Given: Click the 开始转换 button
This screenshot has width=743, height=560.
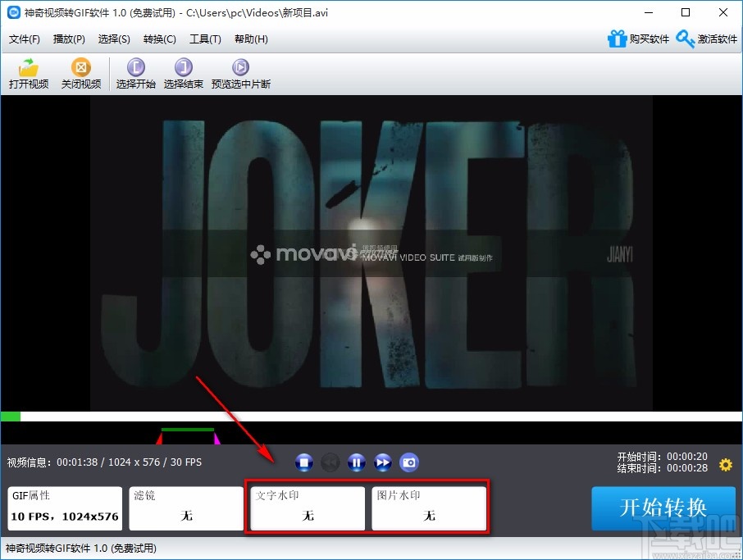Looking at the screenshot, I should (663, 508).
